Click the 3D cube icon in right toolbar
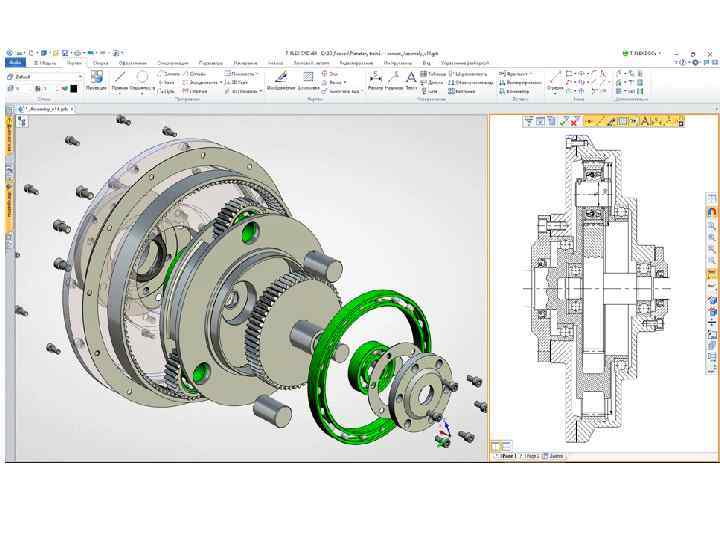 pyautogui.click(x=712, y=300)
